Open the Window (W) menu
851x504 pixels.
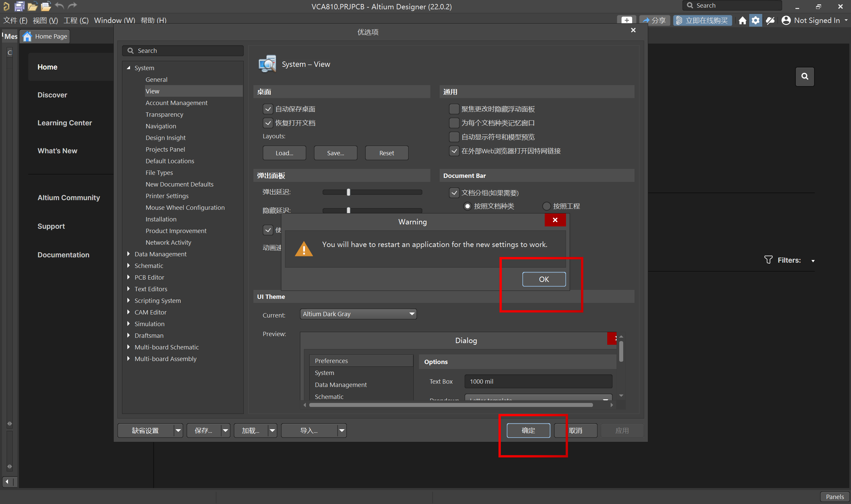(x=114, y=20)
